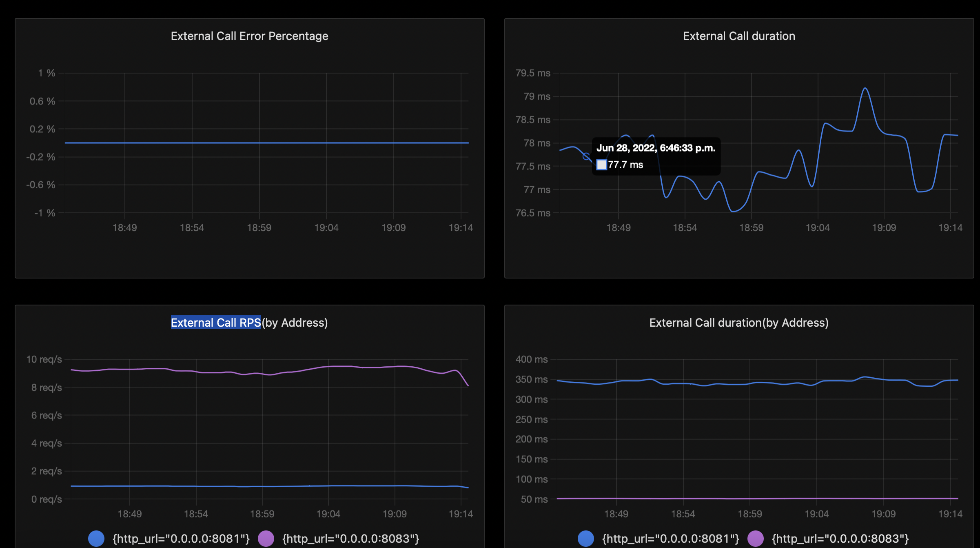Click the purple legend circle for 0.0.0.0:8083 in RPS panel
980x548 pixels.
[x=266, y=538]
